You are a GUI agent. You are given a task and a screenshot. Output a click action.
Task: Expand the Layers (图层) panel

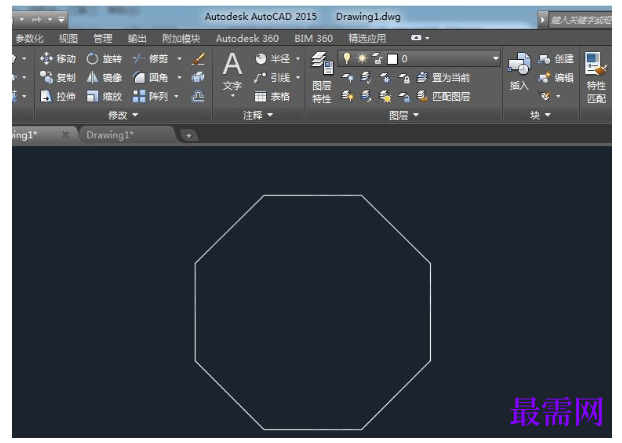(x=404, y=115)
